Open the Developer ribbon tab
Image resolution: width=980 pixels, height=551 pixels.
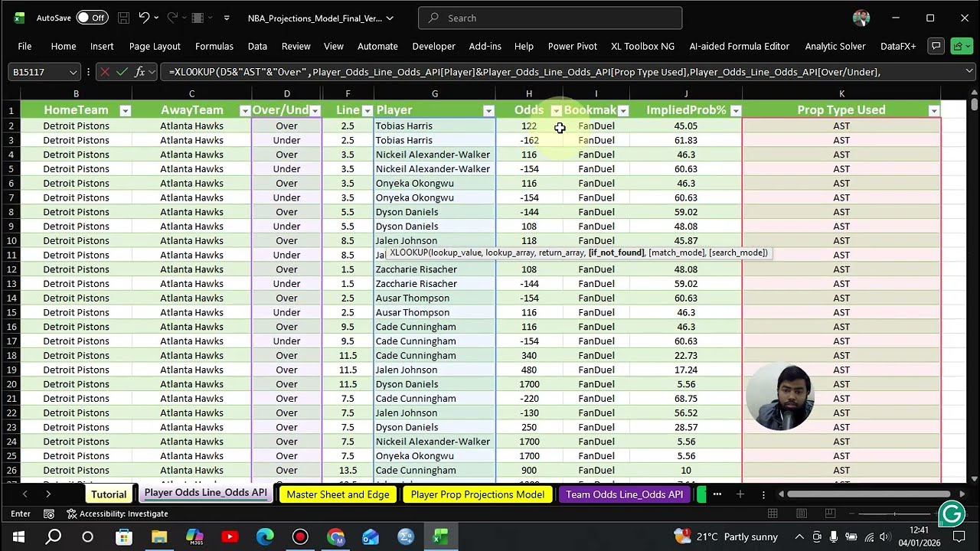click(x=433, y=46)
